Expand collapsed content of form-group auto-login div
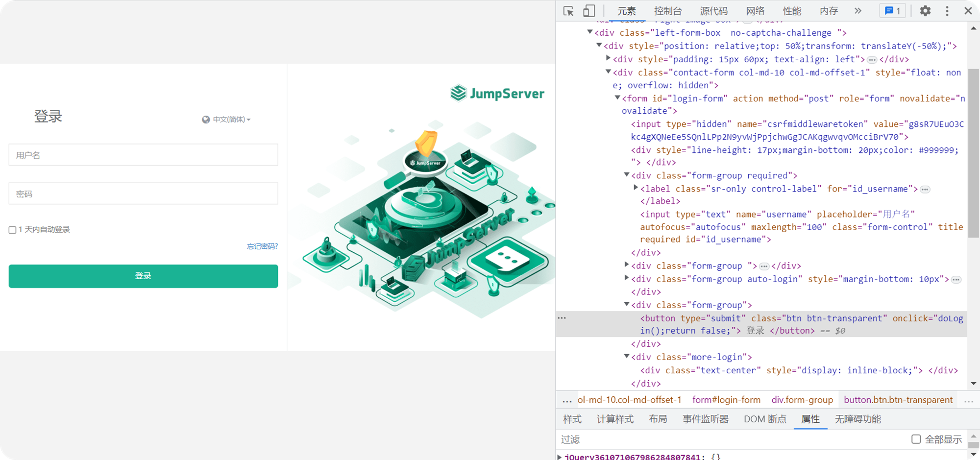 coord(956,279)
